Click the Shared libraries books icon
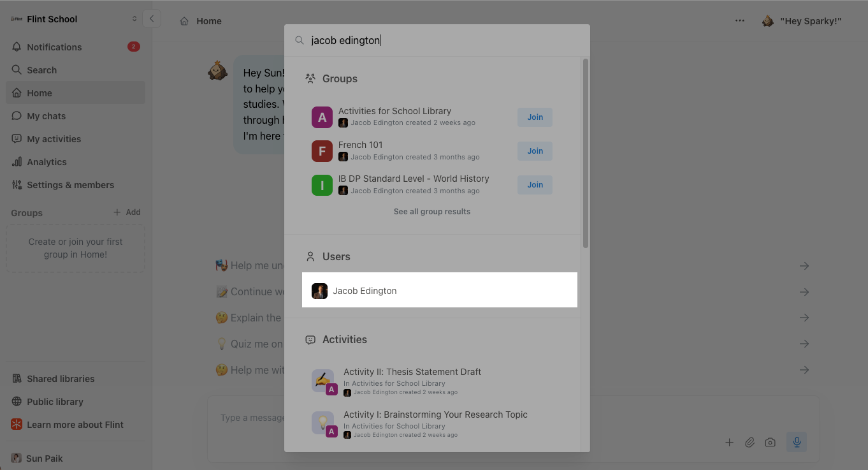The height and width of the screenshot is (470, 868). click(x=17, y=379)
